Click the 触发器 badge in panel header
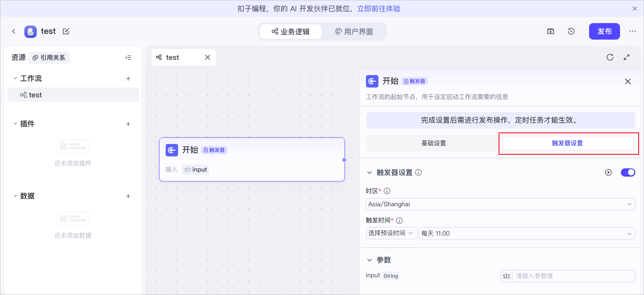Viewport: 644px width, 295px height. 414,81
